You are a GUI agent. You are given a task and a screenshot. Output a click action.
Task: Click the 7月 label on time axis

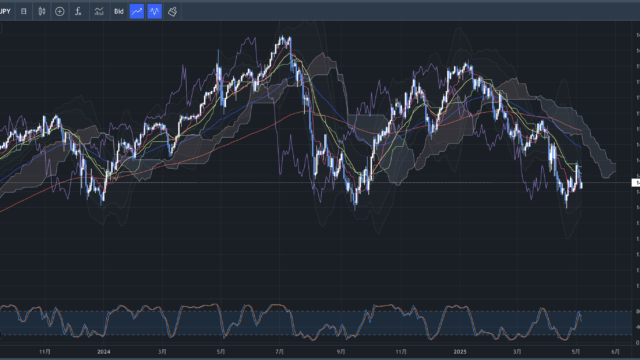pos(280,351)
